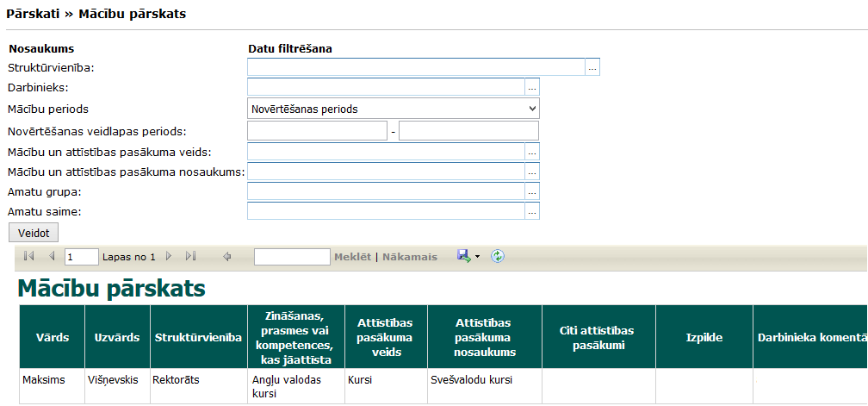Click Izpilde column header
The height and width of the screenshot is (406, 868).
(x=704, y=337)
